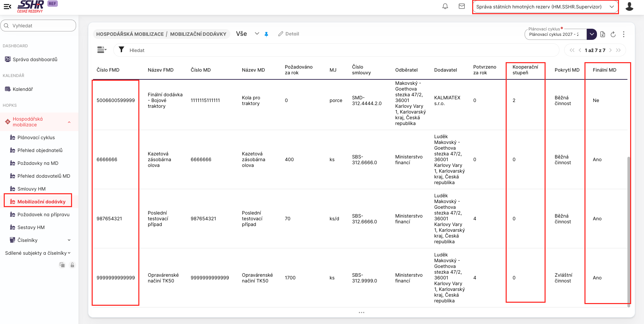This screenshot has height=324, width=644.
Task: Pin the current Vše view
Action: tap(266, 34)
